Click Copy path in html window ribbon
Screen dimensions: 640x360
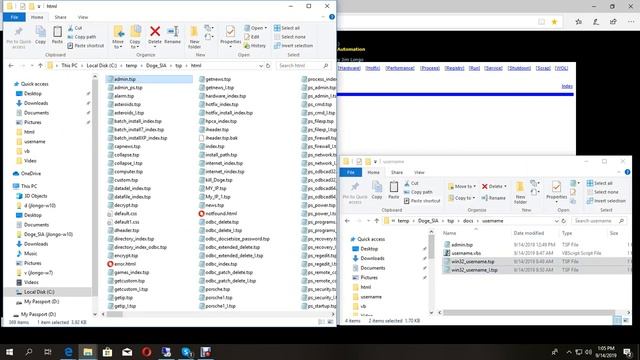[82, 37]
